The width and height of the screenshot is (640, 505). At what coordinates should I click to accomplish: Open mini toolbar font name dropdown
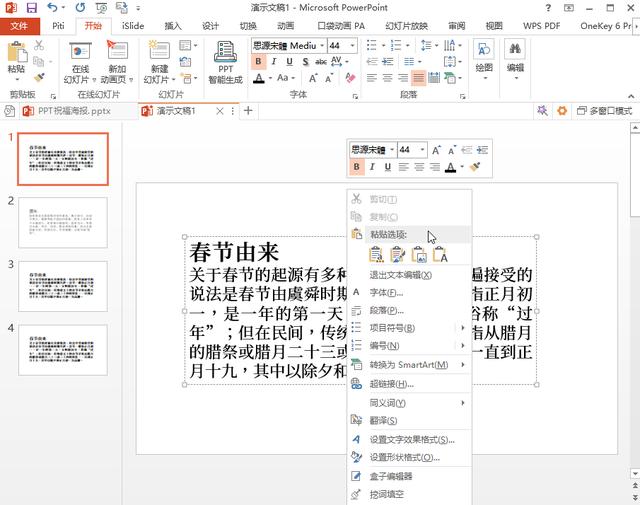coord(392,150)
